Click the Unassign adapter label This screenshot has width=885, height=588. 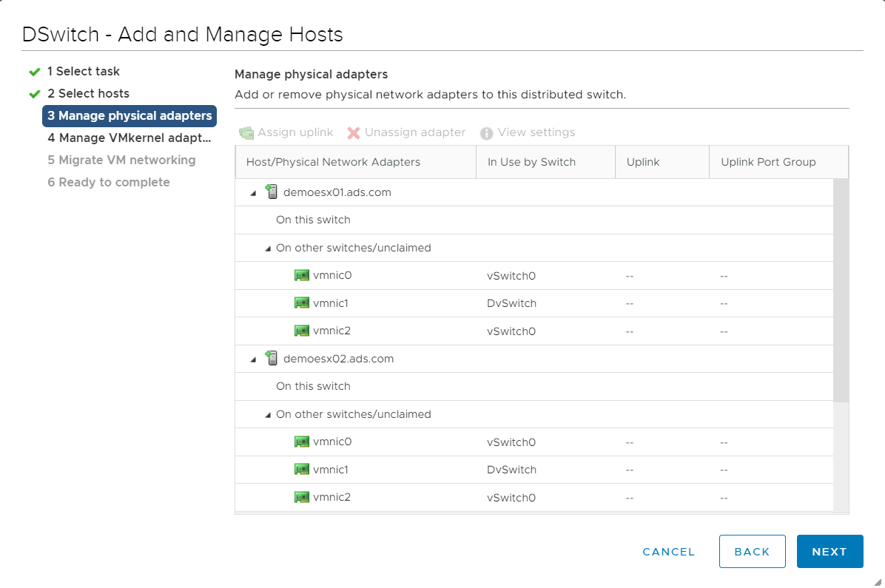click(415, 132)
